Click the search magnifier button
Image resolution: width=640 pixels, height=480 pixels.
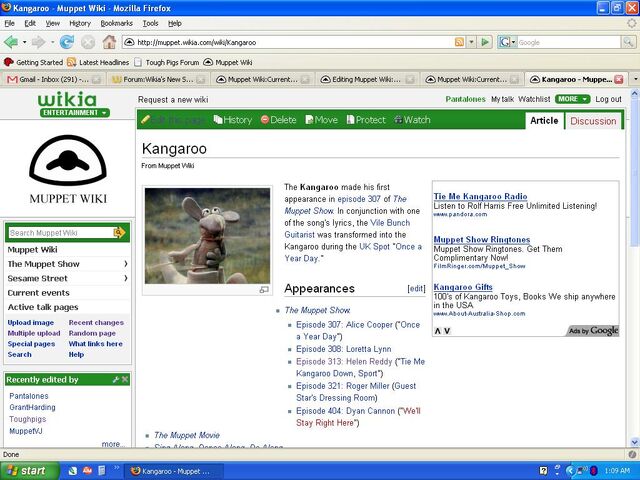point(627,42)
